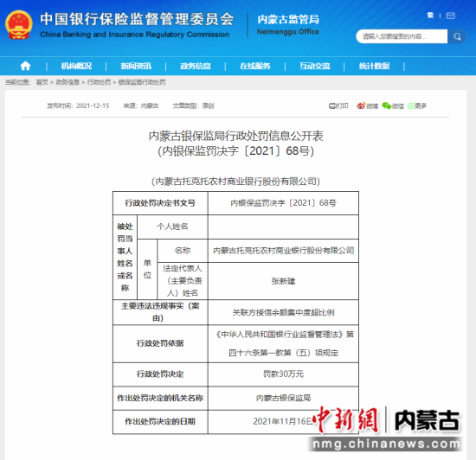Open the 统计数据 menu
Screen dimensions: 476x460
tap(374, 66)
